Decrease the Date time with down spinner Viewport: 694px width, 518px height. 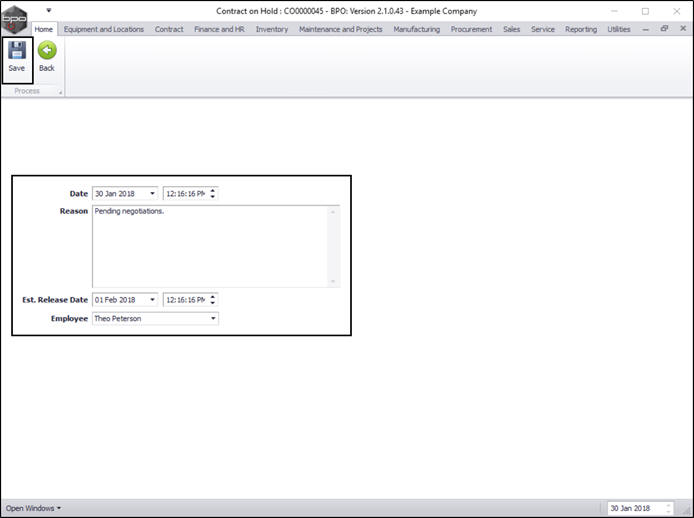point(212,196)
